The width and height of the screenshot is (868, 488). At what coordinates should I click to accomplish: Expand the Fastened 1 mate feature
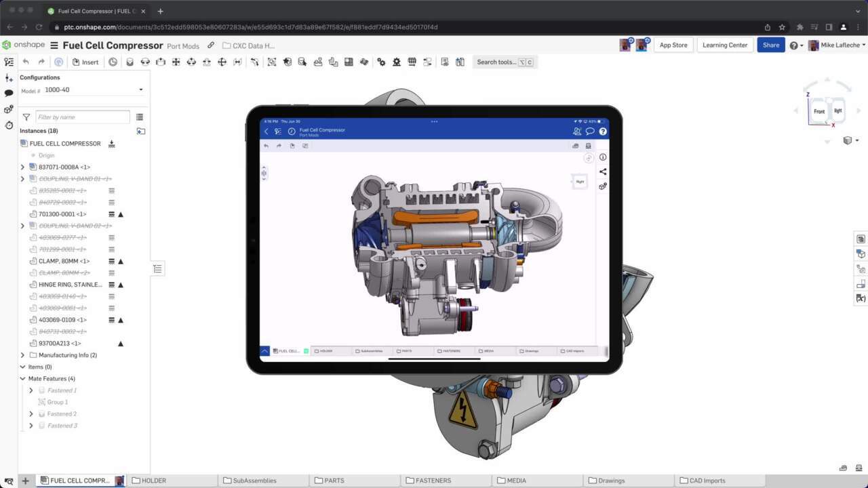click(31, 390)
